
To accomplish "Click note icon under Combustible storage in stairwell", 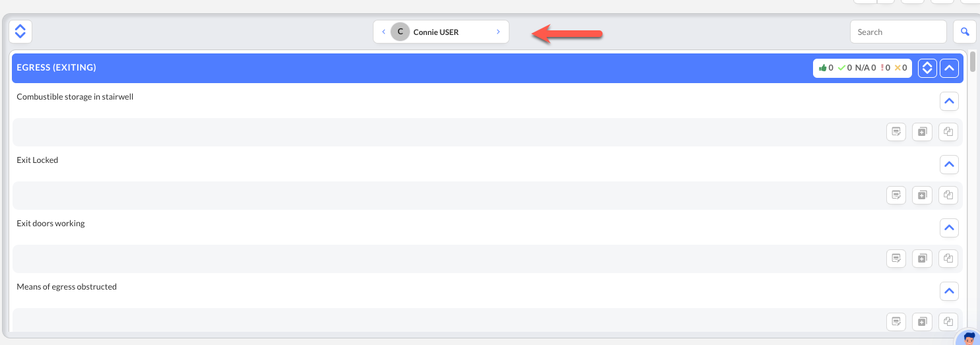I will [896, 132].
